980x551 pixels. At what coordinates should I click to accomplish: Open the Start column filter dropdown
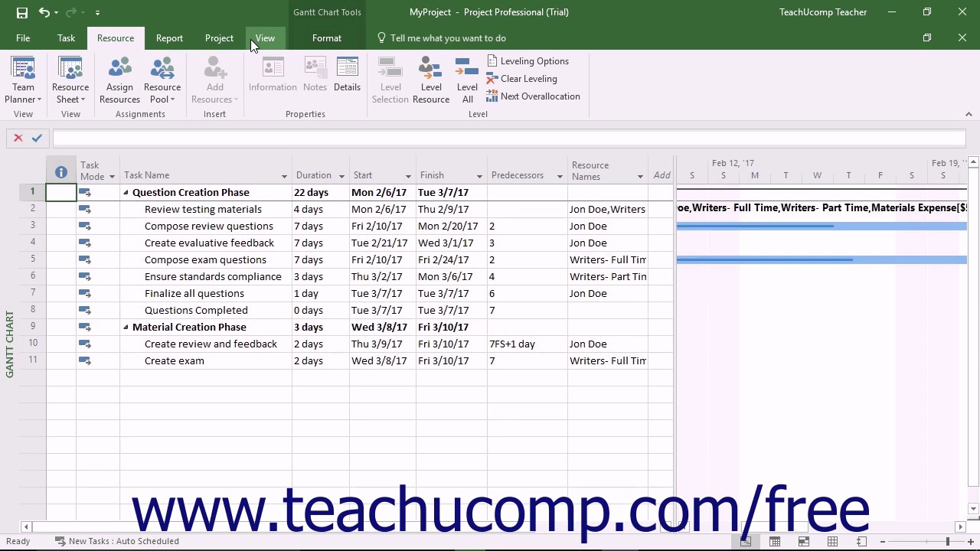pyautogui.click(x=407, y=177)
